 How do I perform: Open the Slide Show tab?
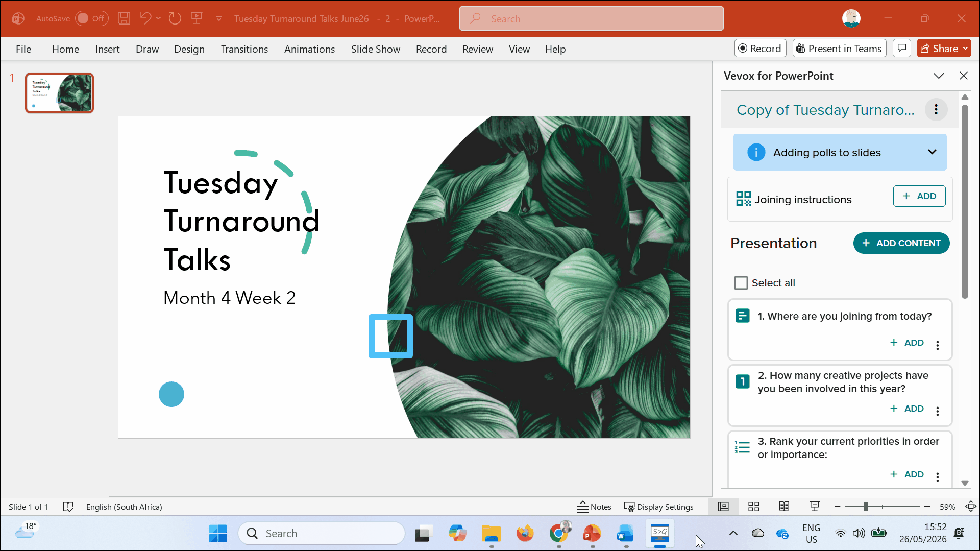click(375, 49)
